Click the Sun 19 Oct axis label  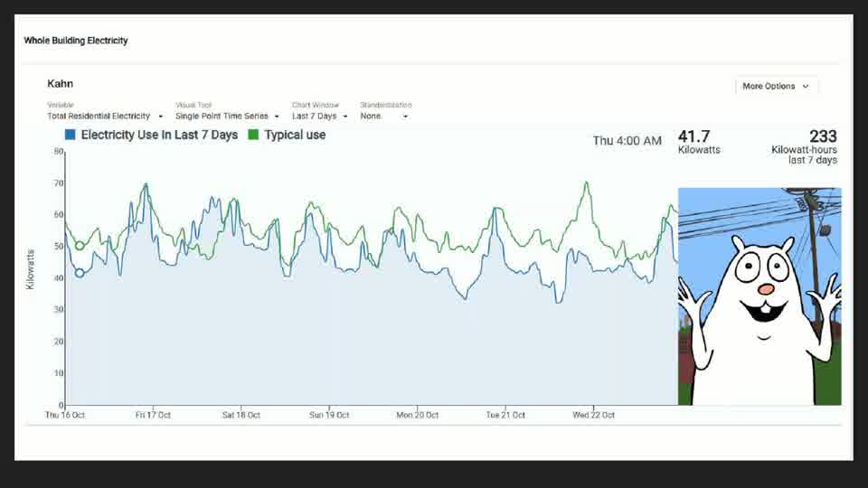point(329,415)
